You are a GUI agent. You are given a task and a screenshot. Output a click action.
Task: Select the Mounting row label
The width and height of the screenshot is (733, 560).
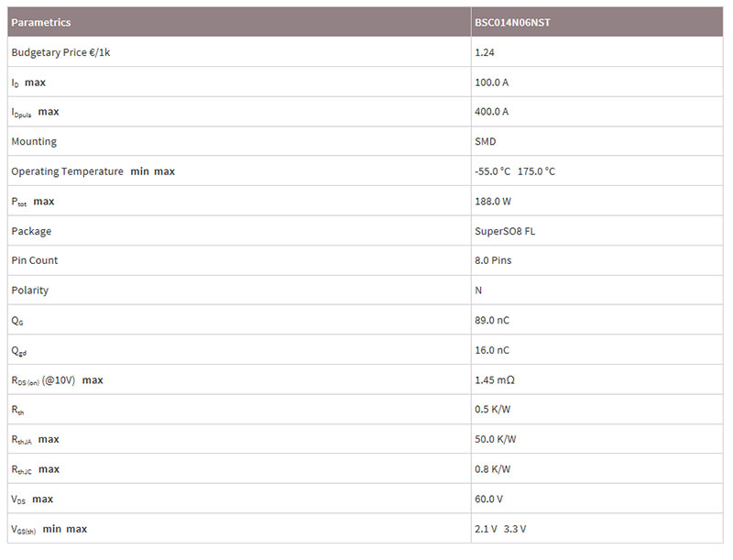tap(34, 141)
